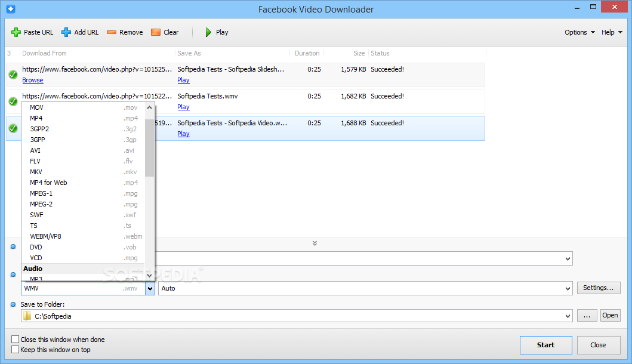Click the 1,682 KB size cell
The image size is (632, 364).
pyautogui.click(x=353, y=96)
